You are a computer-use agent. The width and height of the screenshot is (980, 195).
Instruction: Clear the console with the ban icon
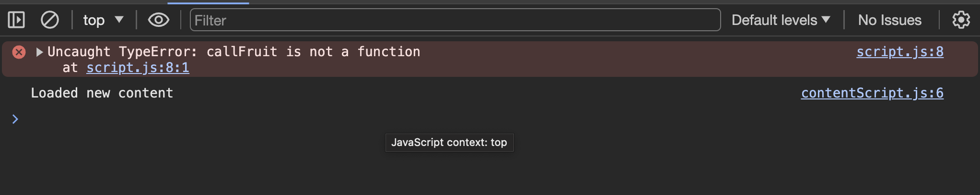pos(50,20)
